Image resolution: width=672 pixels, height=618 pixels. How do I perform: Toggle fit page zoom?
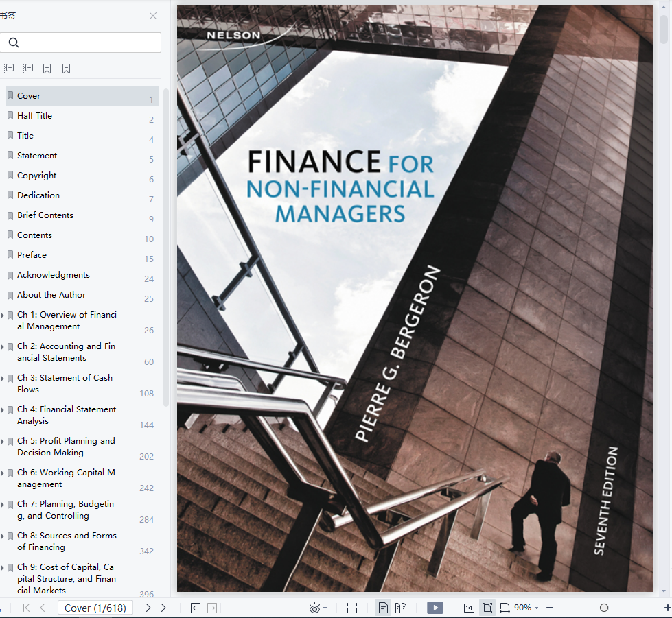(487, 608)
